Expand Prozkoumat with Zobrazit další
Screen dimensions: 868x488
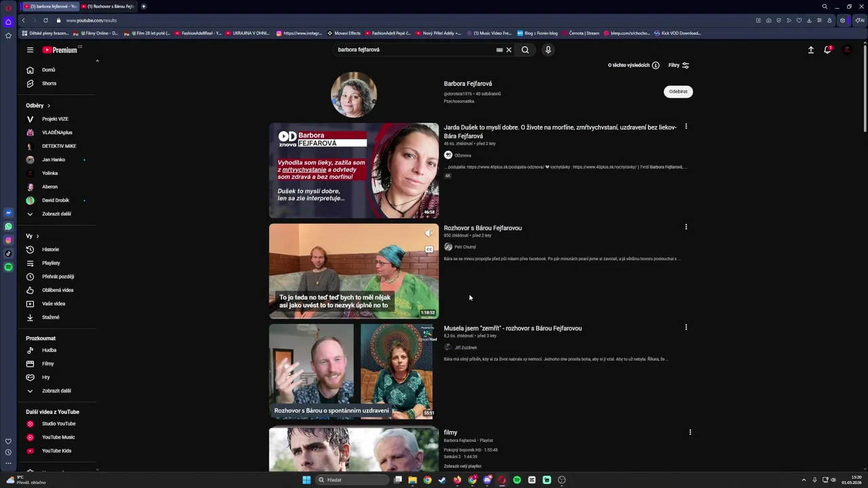(x=57, y=391)
